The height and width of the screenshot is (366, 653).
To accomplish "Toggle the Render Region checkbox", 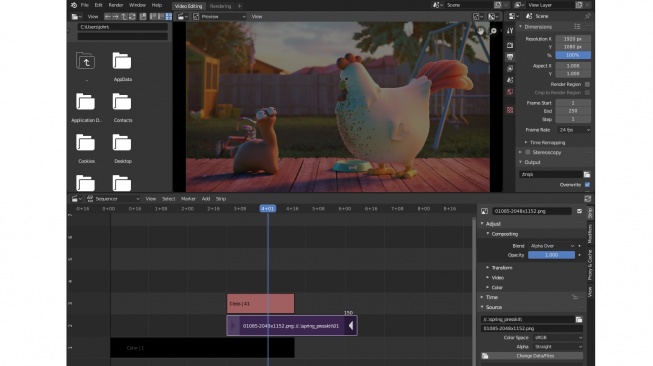I will point(587,84).
